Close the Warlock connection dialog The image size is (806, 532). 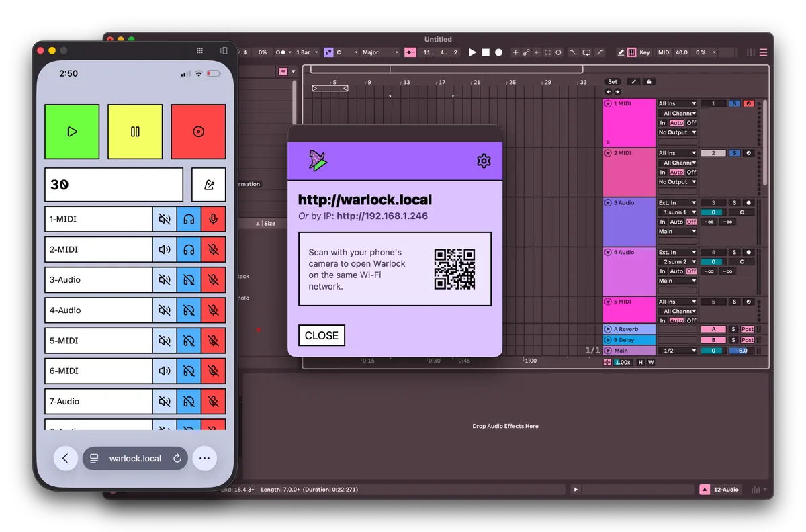[322, 335]
